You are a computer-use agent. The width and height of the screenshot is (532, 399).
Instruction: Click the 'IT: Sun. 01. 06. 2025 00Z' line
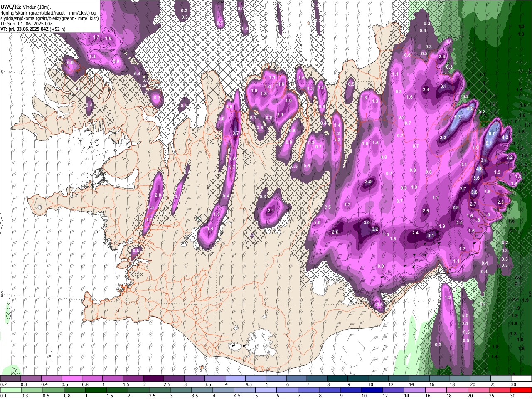coord(27,24)
